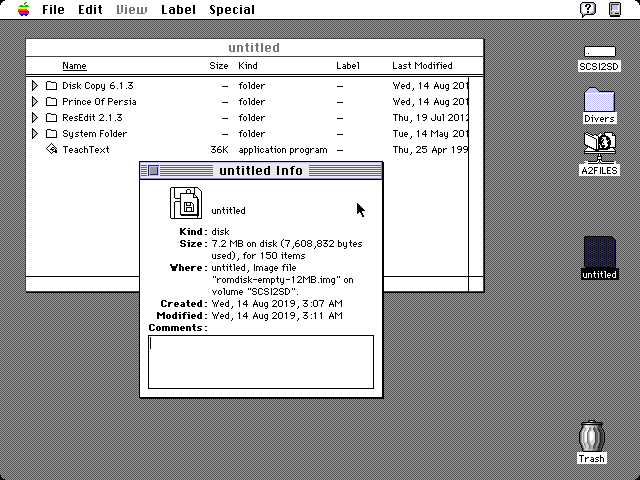Open the Balloon Help menu icon

tap(588, 9)
